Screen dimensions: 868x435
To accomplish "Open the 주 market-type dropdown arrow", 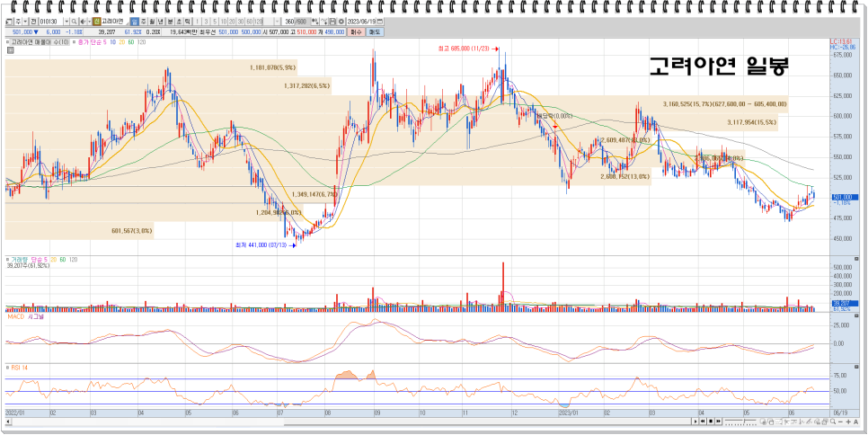I will click(25, 22).
